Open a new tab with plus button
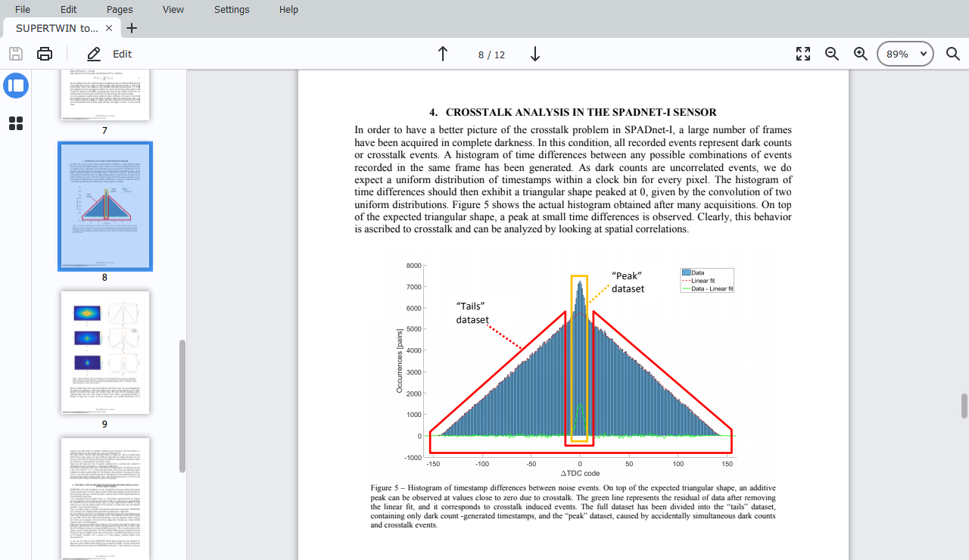 tap(132, 28)
